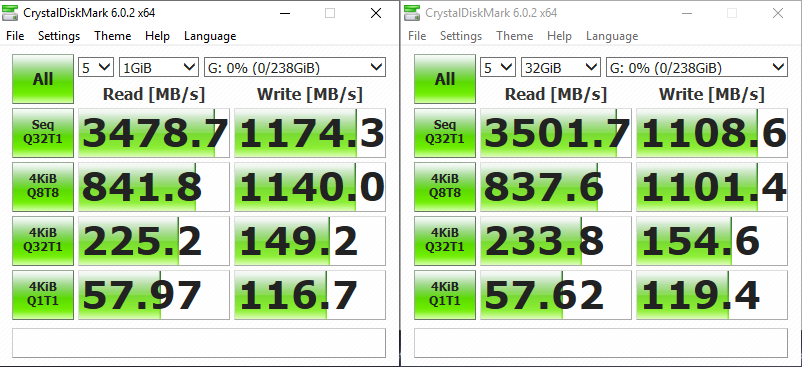Image resolution: width=802 pixels, height=367 pixels.
Task: Click the 3501.7 sequential read result
Action: pyautogui.click(x=556, y=133)
